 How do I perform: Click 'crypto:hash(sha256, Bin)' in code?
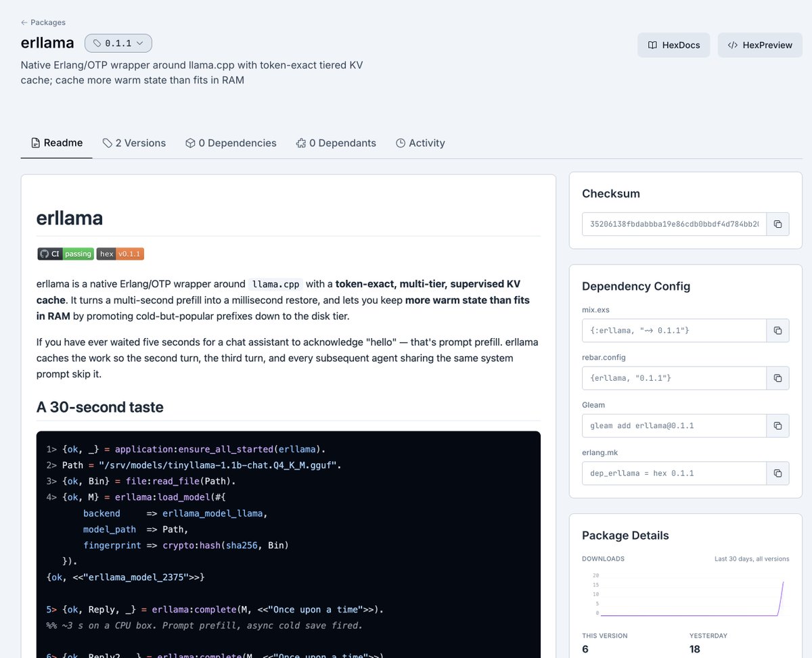[x=226, y=545]
